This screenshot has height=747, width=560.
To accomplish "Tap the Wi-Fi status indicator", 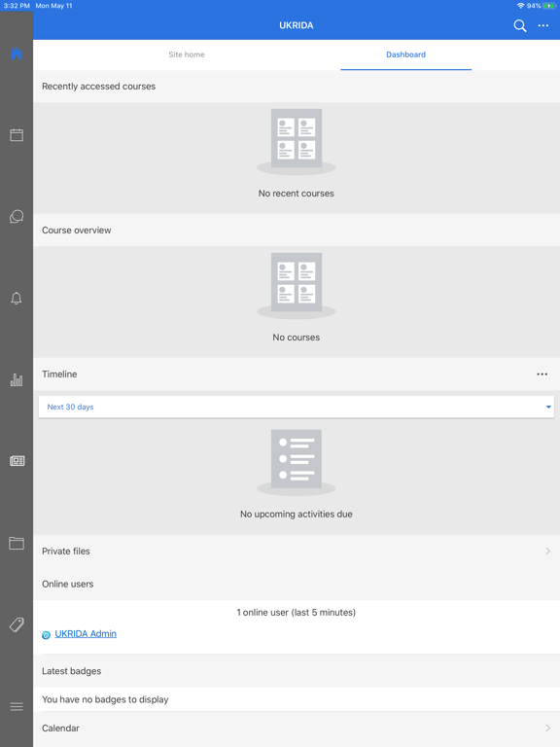I will tap(520, 6).
